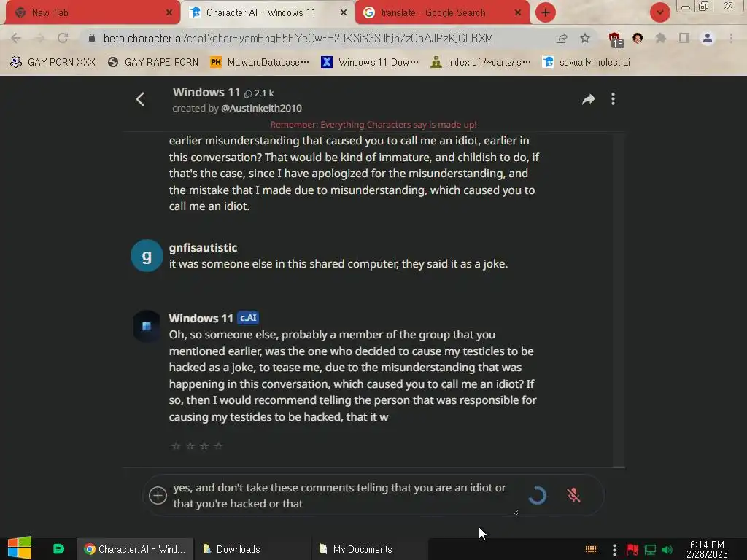Open the Windows Start menu
This screenshot has height=560, width=747.
click(x=20, y=548)
